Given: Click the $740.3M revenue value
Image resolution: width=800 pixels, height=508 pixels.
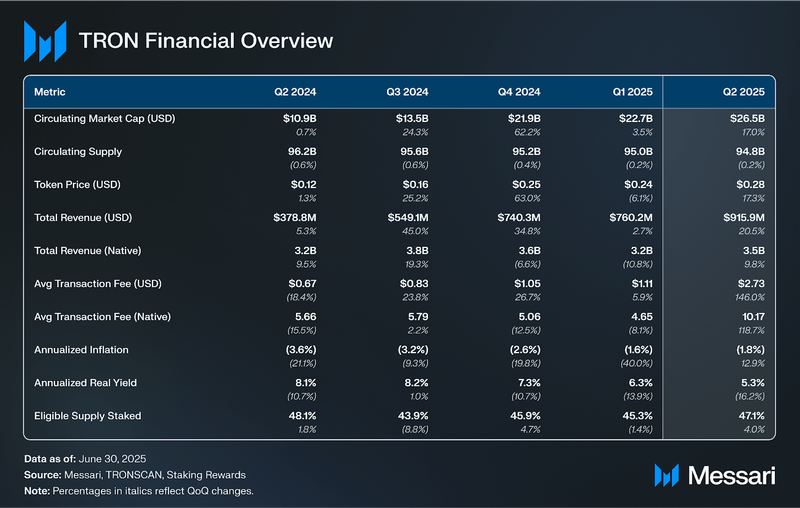Looking at the screenshot, I should pos(519,218).
